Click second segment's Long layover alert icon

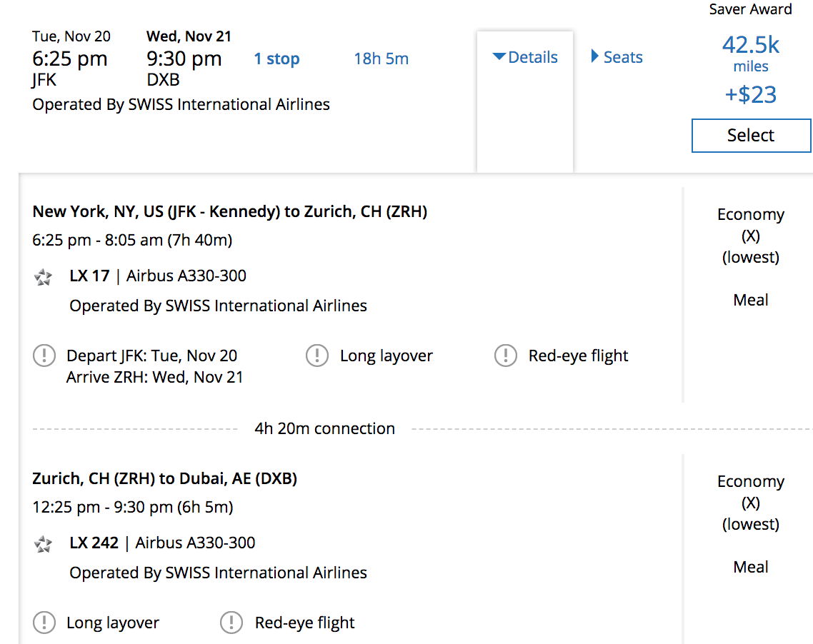44,623
